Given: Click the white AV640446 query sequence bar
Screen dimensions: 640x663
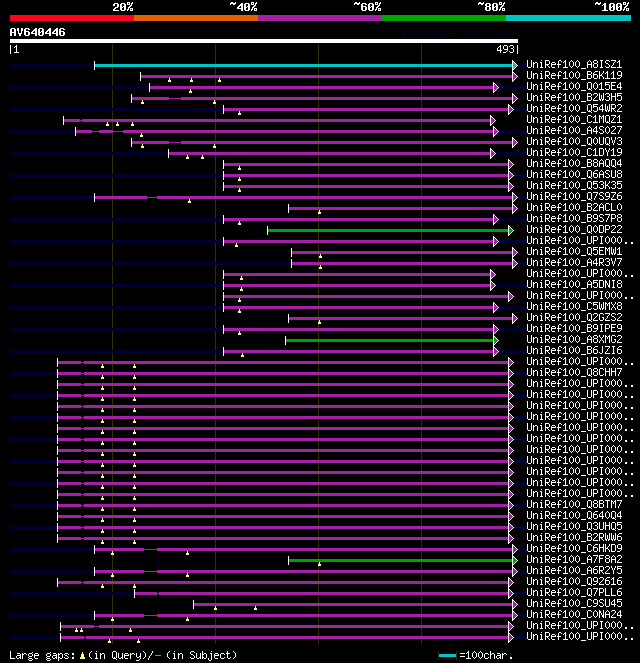Looking at the screenshot, I should (264, 41).
